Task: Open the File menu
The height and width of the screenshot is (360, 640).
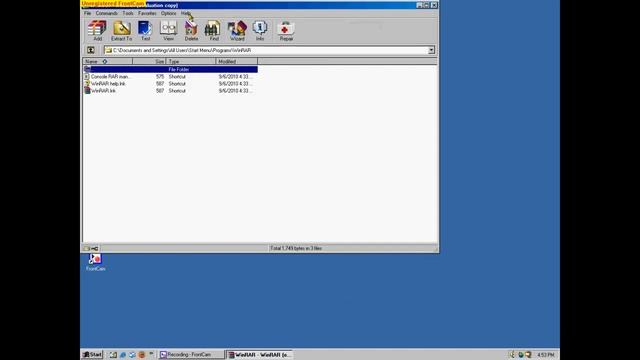Action: [x=88, y=13]
